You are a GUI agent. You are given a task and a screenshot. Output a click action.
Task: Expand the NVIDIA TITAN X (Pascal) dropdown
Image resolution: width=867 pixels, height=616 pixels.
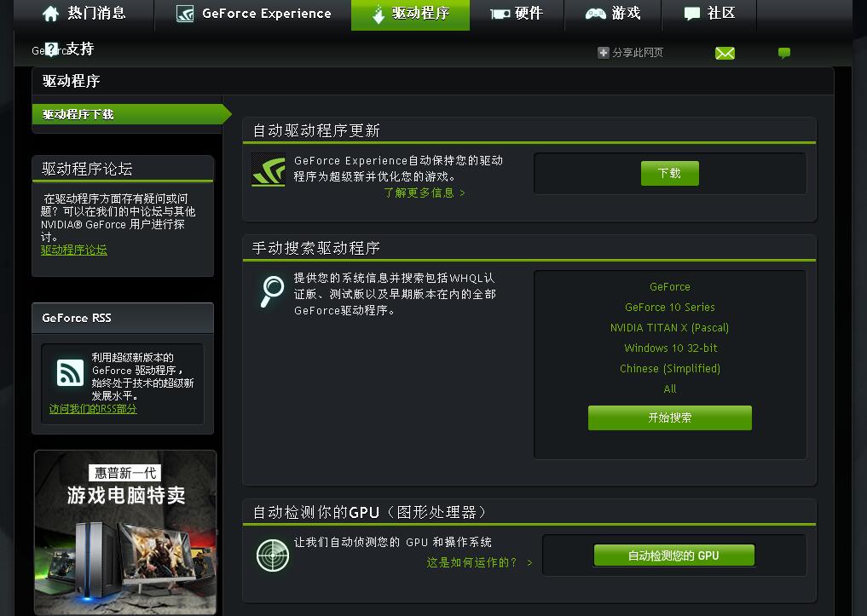click(670, 328)
